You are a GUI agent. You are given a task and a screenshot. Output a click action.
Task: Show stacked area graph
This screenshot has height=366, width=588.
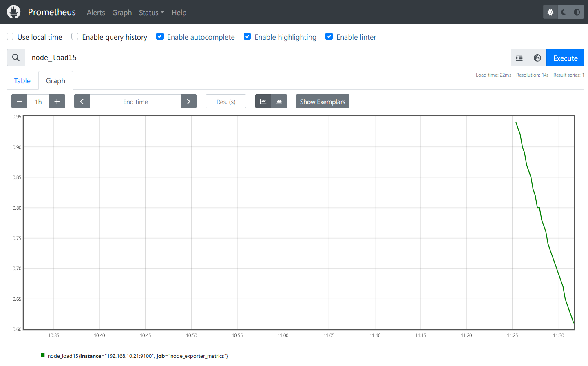click(279, 102)
